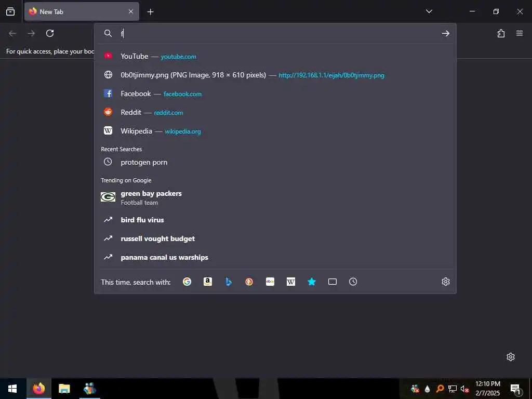Click the water drop tray icon
This screenshot has height=399, width=532.
click(x=427, y=389)
